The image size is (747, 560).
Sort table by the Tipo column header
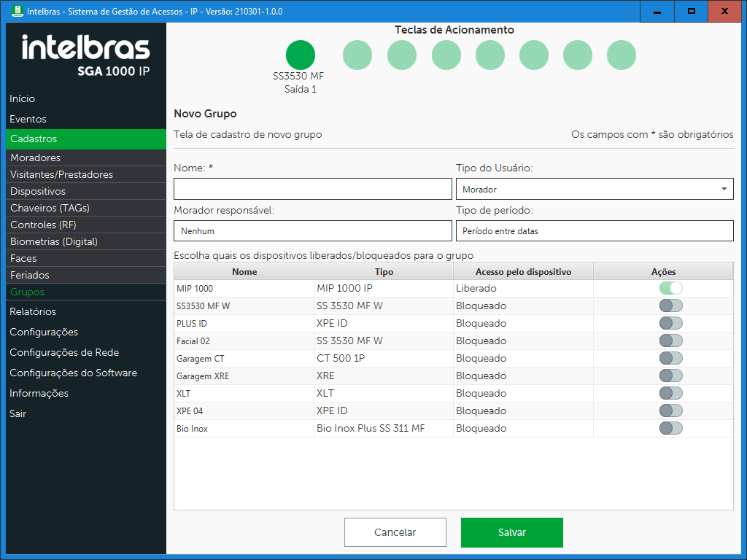point(384,271)
